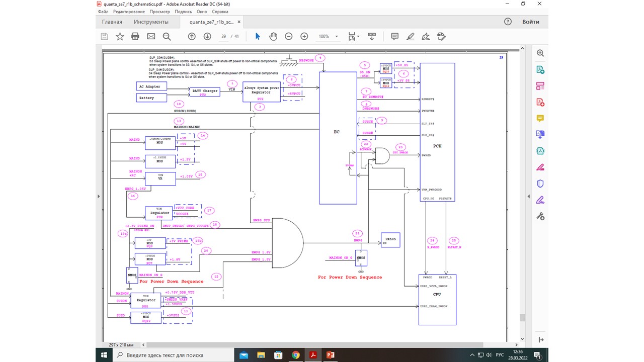
Task: Zoom out with the minus icon
Action: click(289, 36)
